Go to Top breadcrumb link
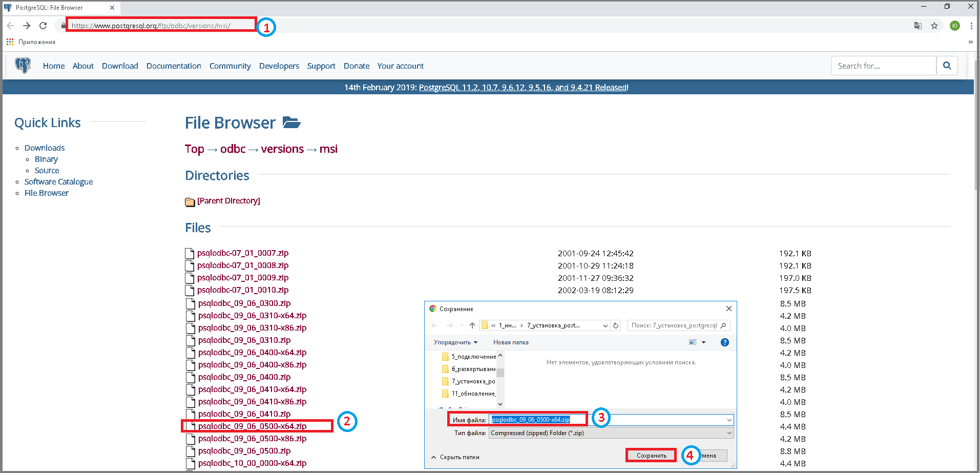The height and width of the screenshot is (473, 980). click(194, 149)
